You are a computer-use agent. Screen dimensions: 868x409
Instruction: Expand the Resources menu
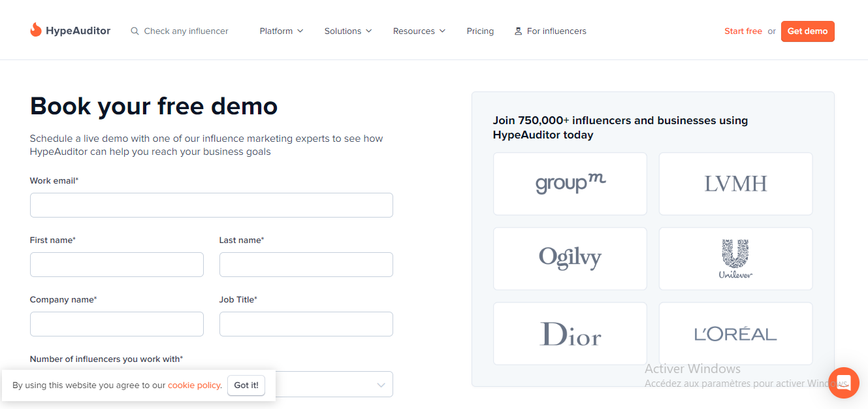click(x=419, y=31)
